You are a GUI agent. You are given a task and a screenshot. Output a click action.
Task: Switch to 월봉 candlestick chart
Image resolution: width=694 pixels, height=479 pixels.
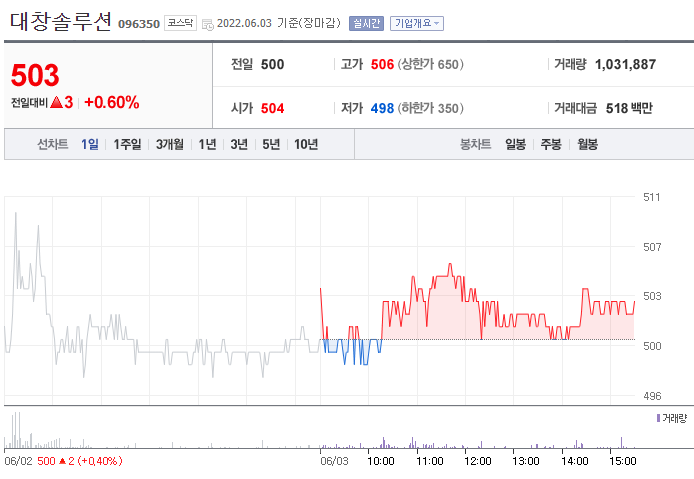point(587,144)
